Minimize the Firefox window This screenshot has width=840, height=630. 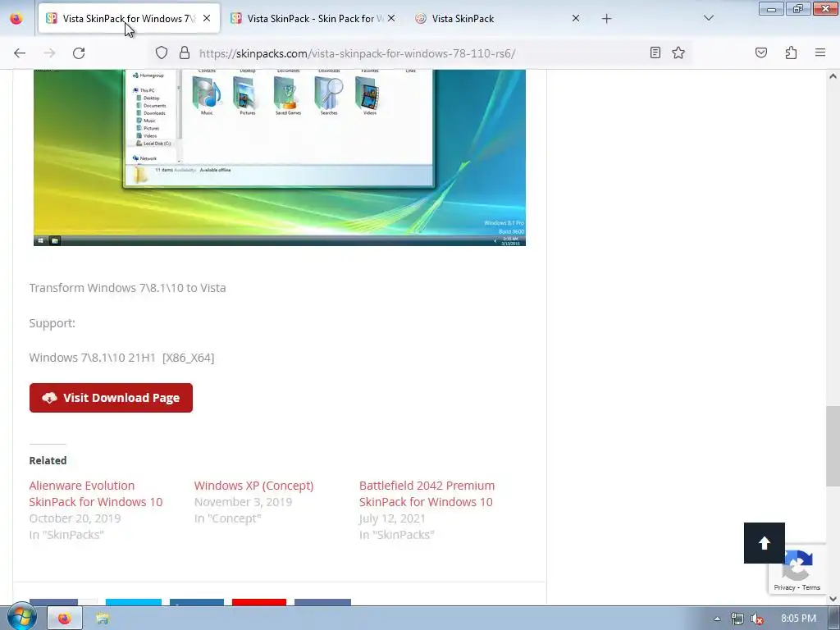point(771,9)
